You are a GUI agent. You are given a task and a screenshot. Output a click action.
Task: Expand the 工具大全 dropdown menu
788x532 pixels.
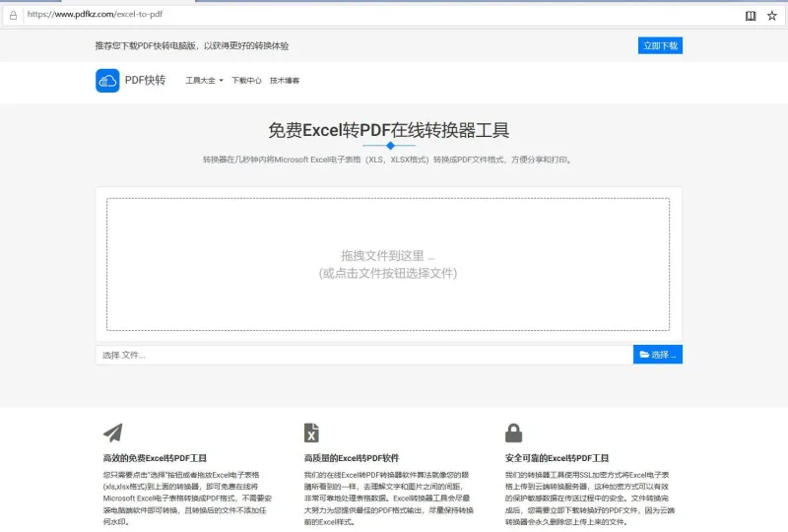click(204, 81)
